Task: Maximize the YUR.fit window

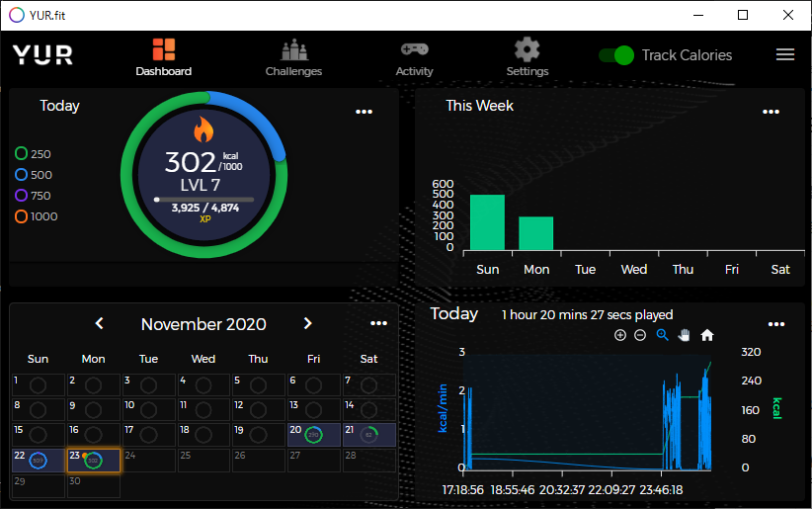Action: (x=743, y=15)
